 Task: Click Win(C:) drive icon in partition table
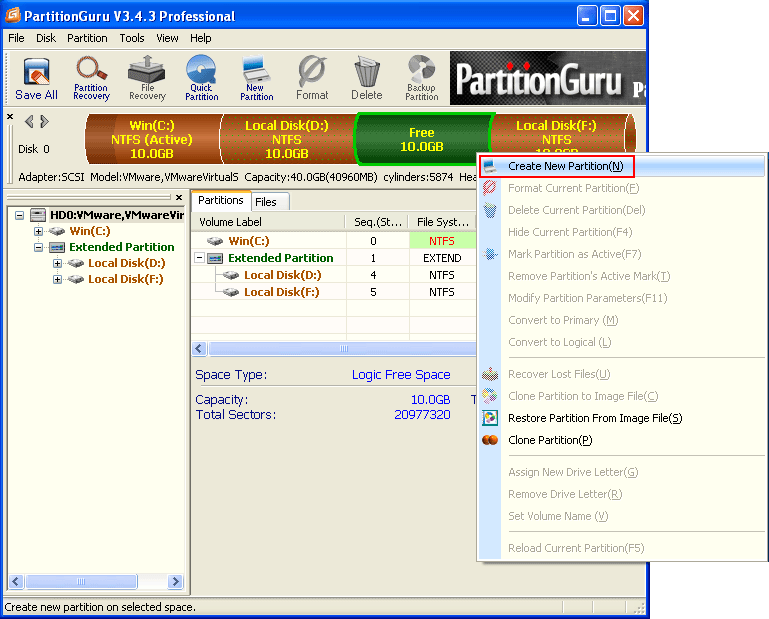(215, 241)
